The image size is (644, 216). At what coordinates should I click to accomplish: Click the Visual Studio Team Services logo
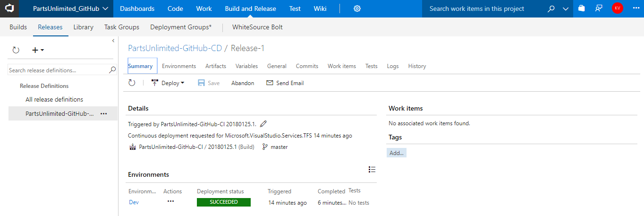click(9, 9)
